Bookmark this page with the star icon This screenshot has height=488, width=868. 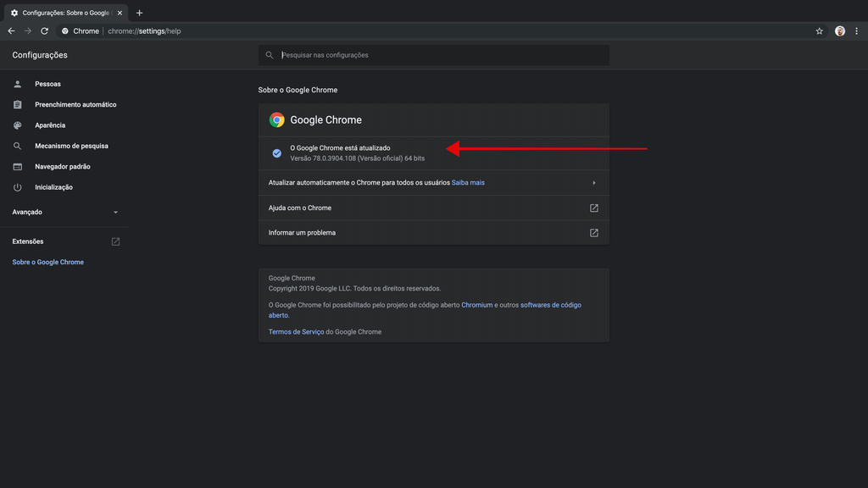[x=820, y=31]
